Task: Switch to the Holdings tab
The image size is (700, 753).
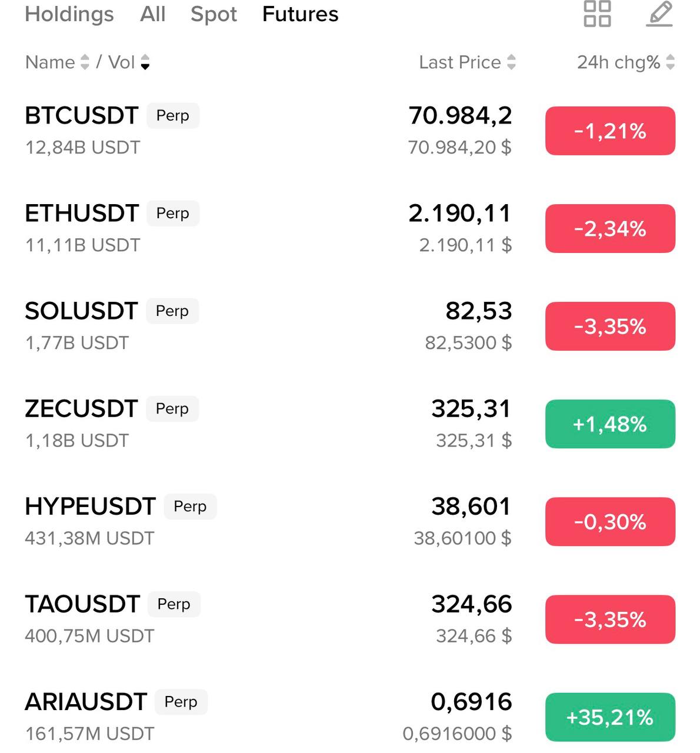Action: pos(69,14)
